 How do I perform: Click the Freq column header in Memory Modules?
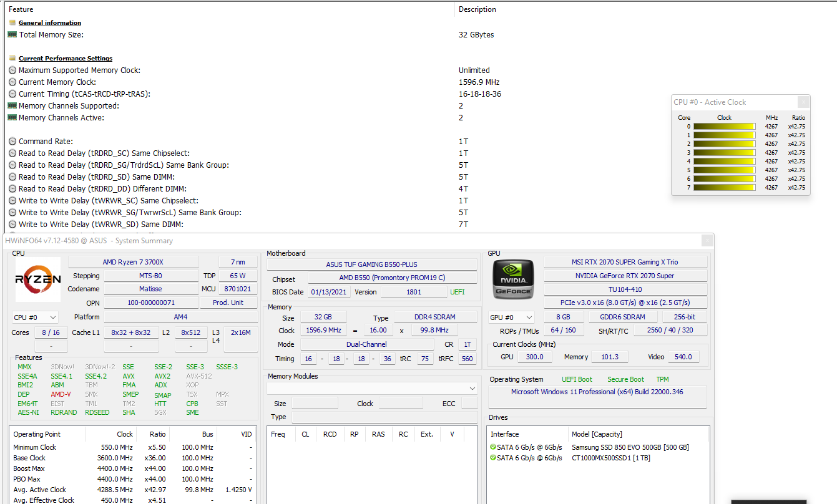coord(278,434)
